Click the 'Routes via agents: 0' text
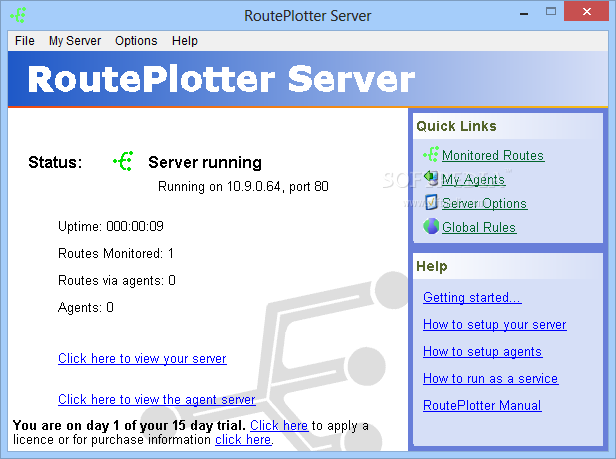Viewport: 616px width, 459px height. pyautogui.click(x=117, y=281)
